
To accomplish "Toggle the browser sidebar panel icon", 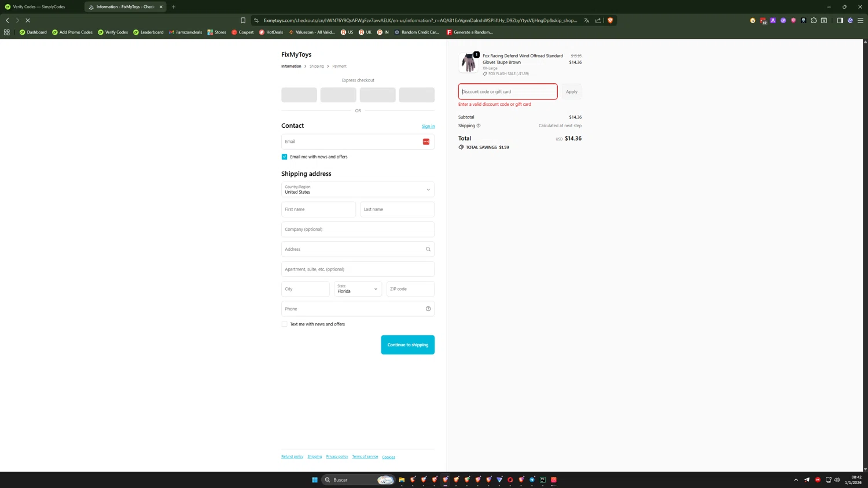I will coord(840,20).
